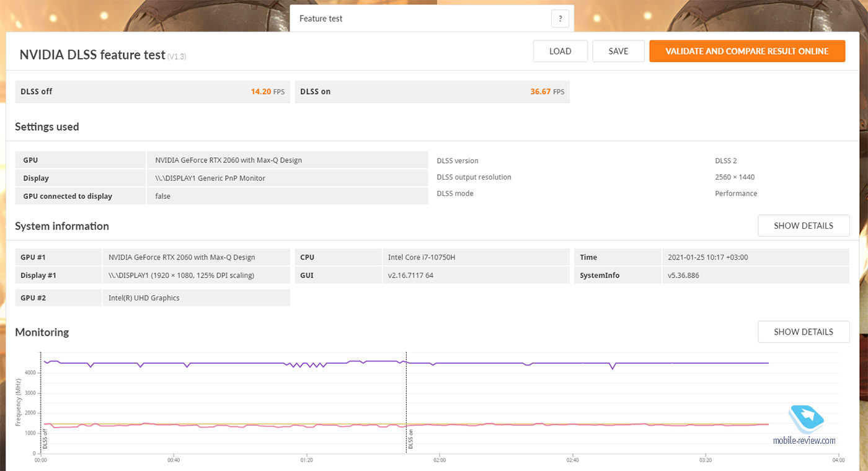The width and height of the screenshot is (868, 471).
Task: Select the DLSS 2 version value
Action: point(726,161)
